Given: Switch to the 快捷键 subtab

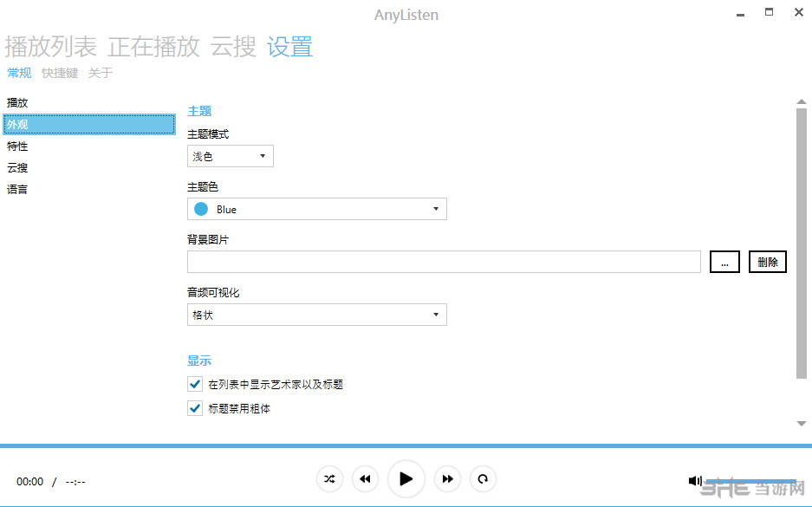Looking at the screenshot, I should click(60, 73).
